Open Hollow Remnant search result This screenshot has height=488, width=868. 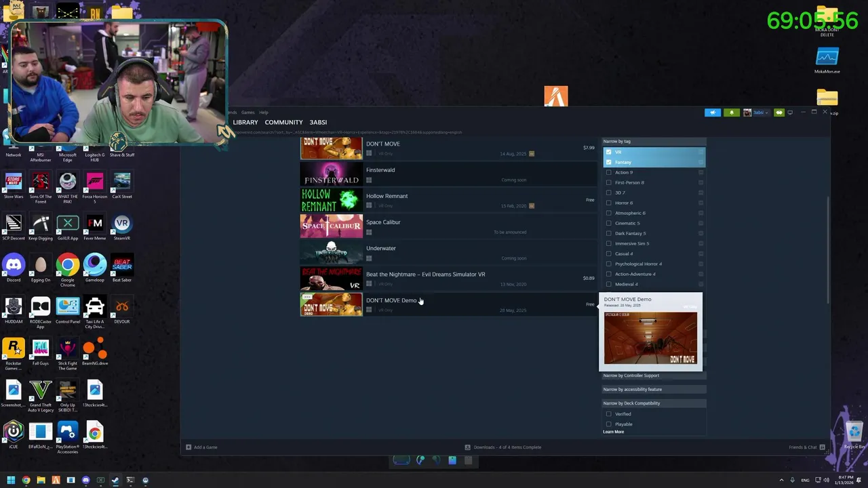point(448,200)
